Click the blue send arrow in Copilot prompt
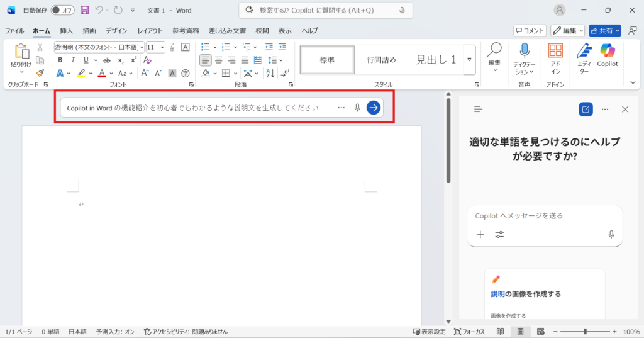Image resolution: width=644 pixels, height=338 pixels. point(374,108)
